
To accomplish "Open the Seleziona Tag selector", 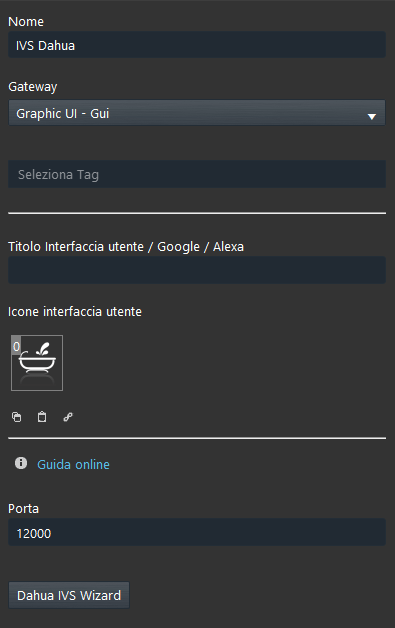I will 197,174.
